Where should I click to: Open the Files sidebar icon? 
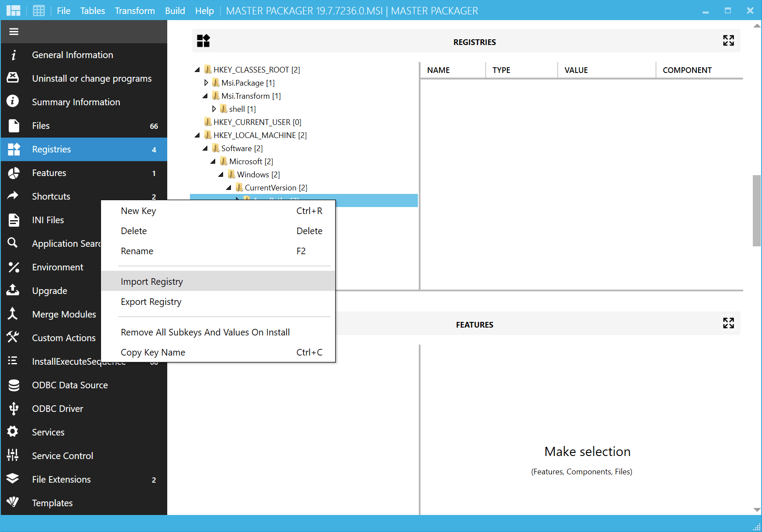14,126
